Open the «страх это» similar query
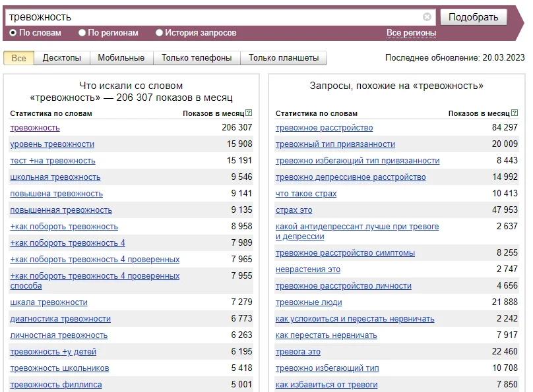The width and height of the screenshot is (533, 392). point(295,208)
